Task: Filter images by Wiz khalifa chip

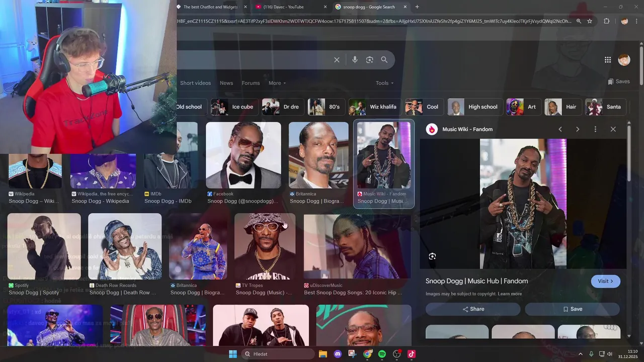Action: (x=375, y=107)
